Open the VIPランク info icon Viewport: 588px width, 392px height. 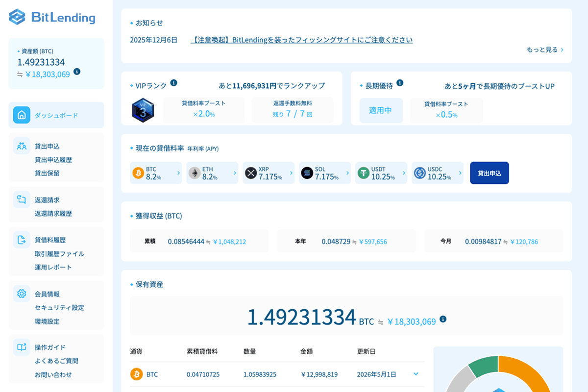pos(173,83)
